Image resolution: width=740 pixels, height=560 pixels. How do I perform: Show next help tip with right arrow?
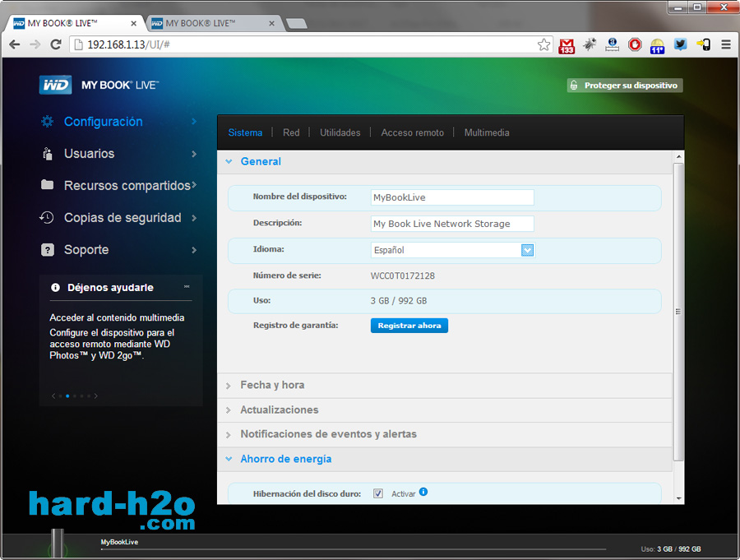pos(96,396)
